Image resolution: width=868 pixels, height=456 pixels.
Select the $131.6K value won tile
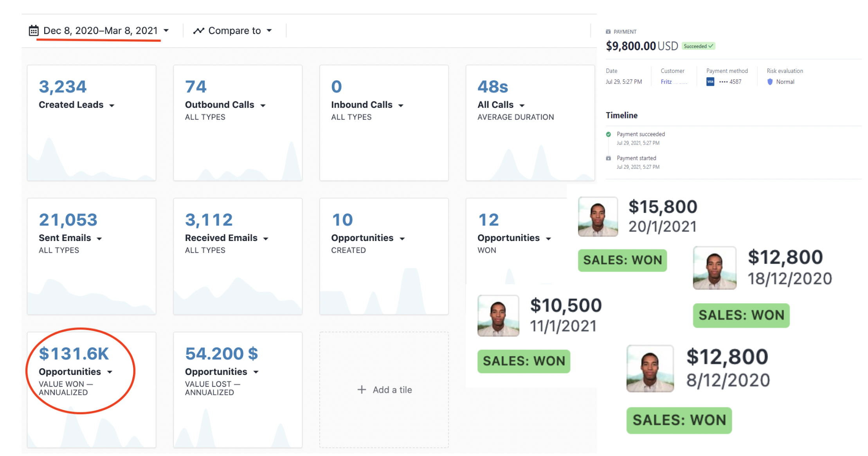click(91, 390)
